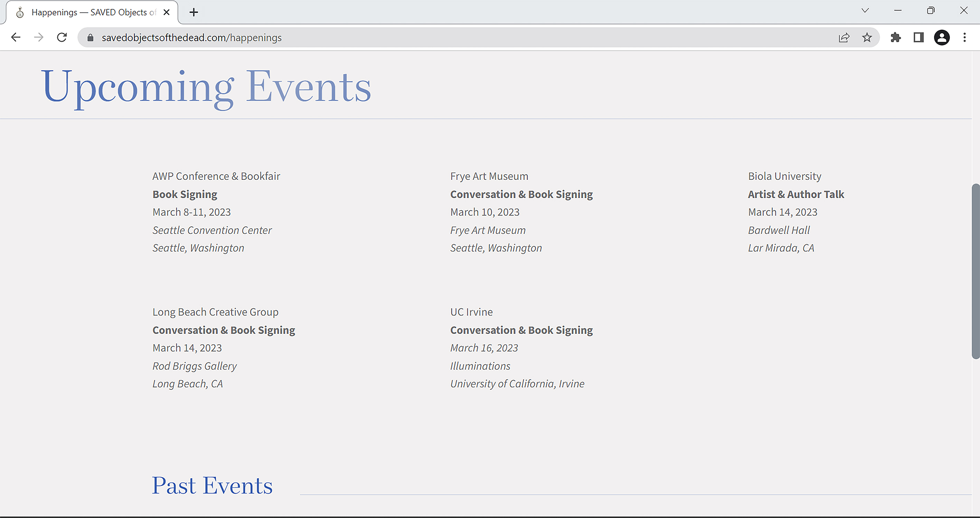The width and height of the screenshot is (980, 518).
Task: Open the profile account menu
Action: (942, 37)
